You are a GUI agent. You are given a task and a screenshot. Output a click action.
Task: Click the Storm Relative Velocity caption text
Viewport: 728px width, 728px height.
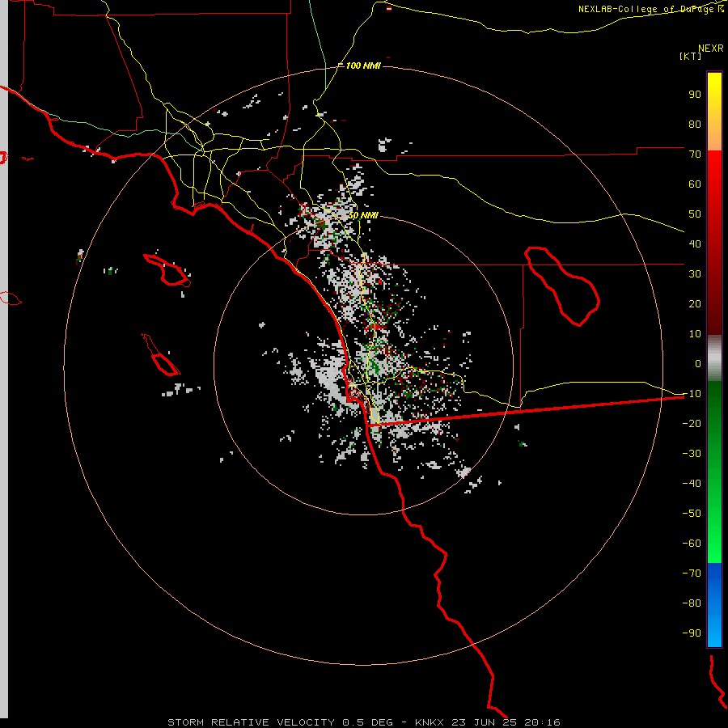[x=363, y=722]
